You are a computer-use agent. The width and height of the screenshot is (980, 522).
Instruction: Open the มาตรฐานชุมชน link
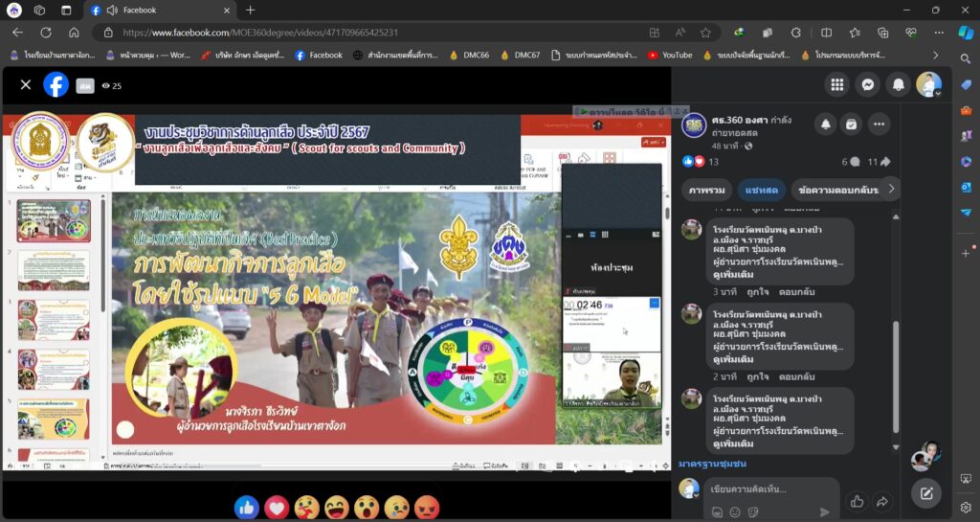tap(712, 464)
